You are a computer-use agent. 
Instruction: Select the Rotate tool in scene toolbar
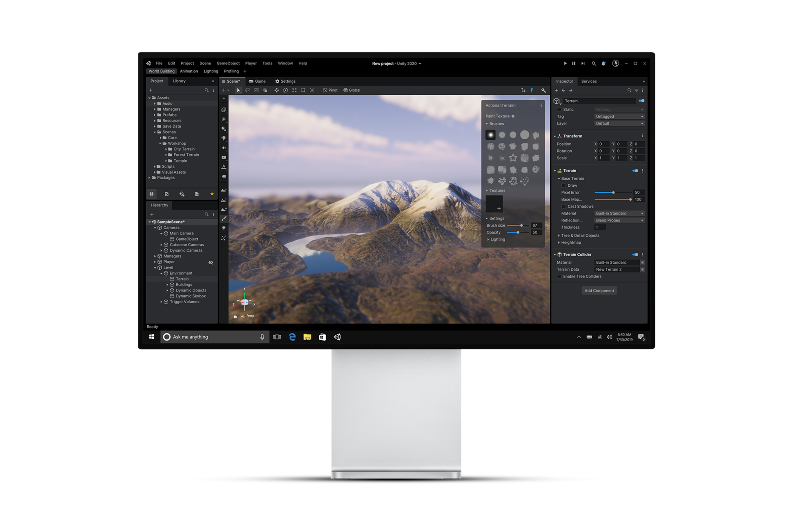285,90
